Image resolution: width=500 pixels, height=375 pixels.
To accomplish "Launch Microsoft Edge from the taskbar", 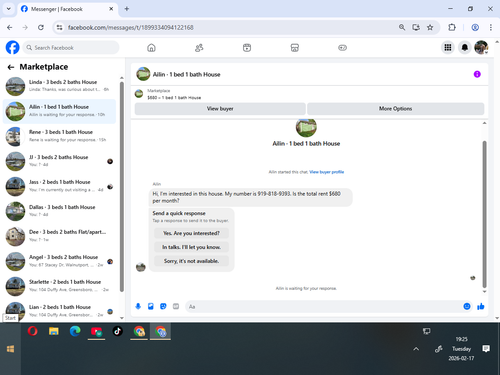I will (75, 331).
